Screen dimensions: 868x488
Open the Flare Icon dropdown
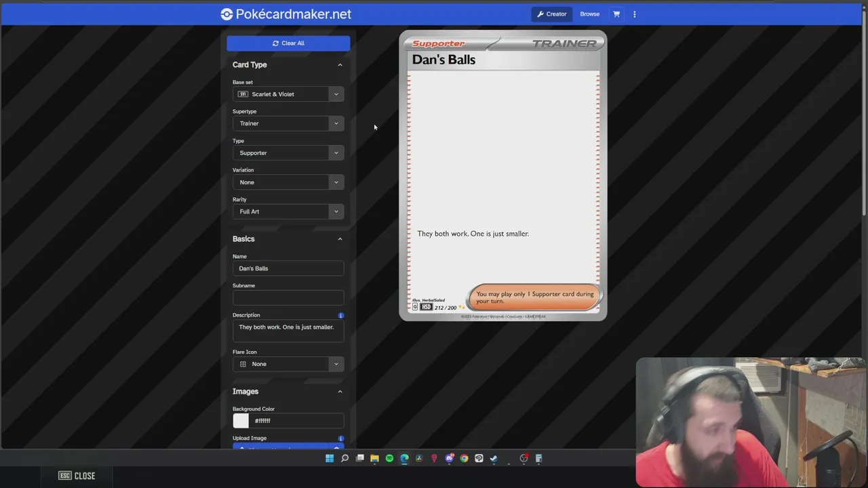(x=288, y=364)
